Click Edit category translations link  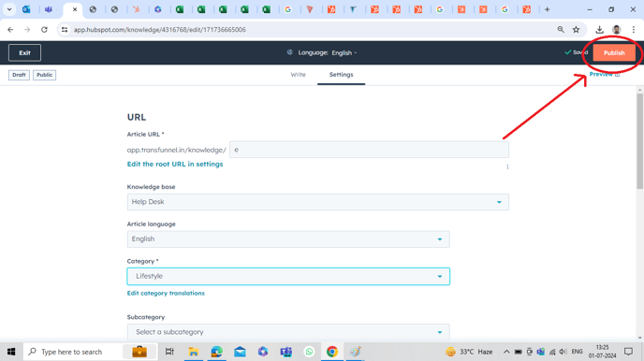166,294
